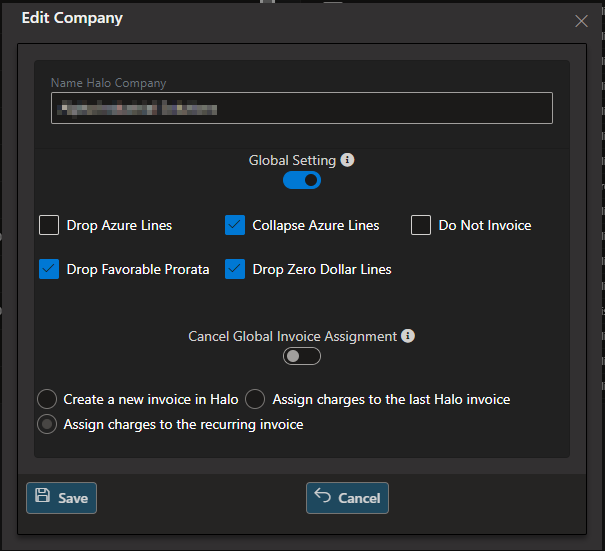
Task: Select Assign charges to the last Halo invoice
Action: pyautogui.click(x=255, y=399)
